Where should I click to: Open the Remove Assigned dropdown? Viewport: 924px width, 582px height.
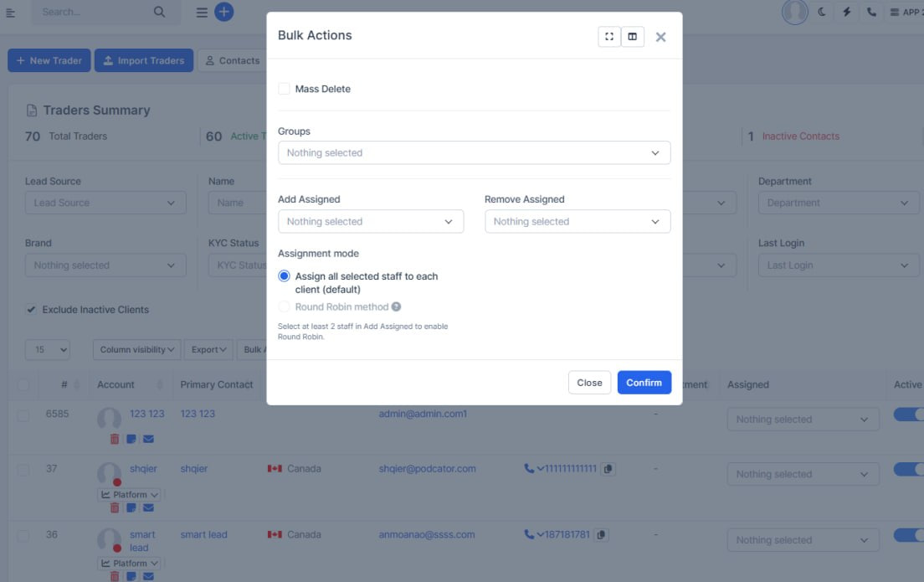[x=577, y=222]
